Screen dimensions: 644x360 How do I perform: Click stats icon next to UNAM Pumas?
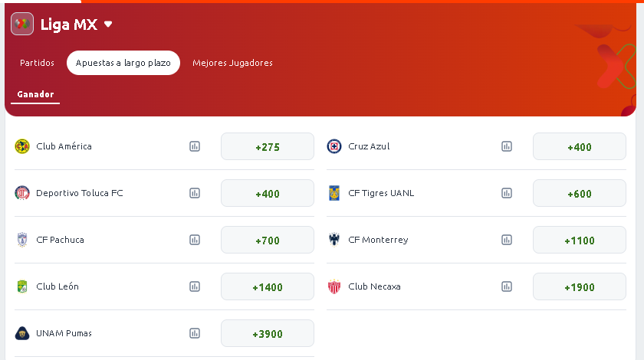coord(195,333)
